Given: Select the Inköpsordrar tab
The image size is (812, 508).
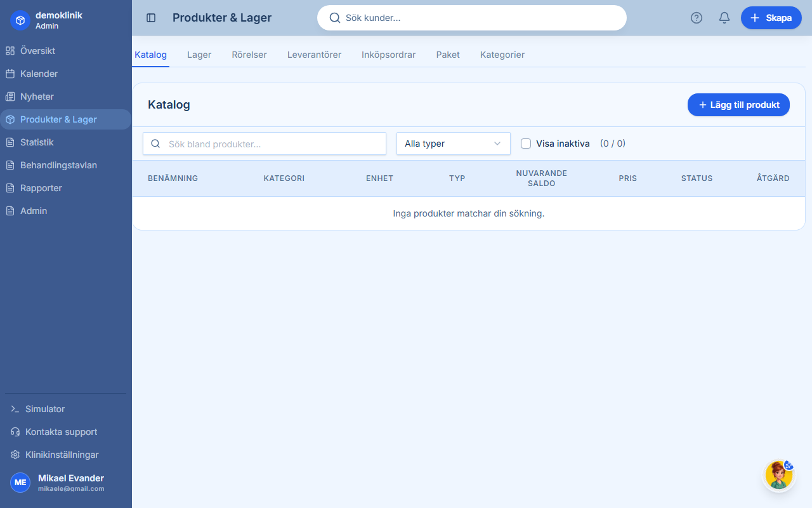Looking at the screenshot, I should pyautogui.click(x=388, y=55).
